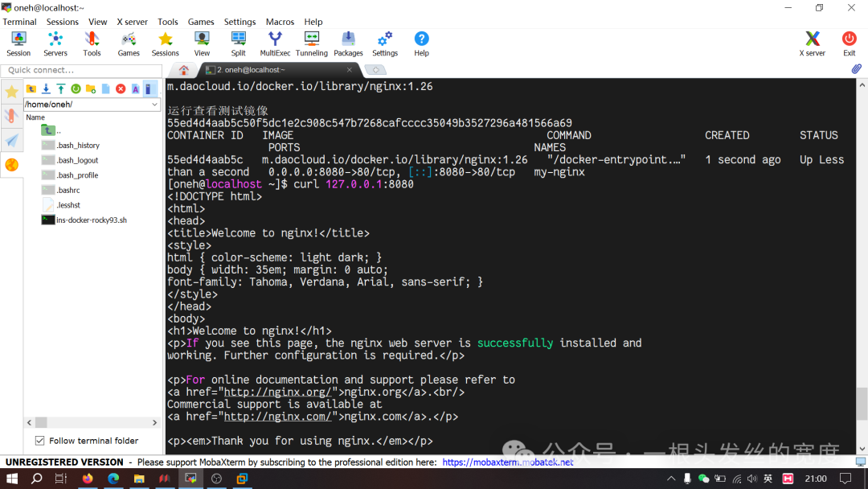Add a new terminal tab
The image size is (868, 489).
pos(375,70)
